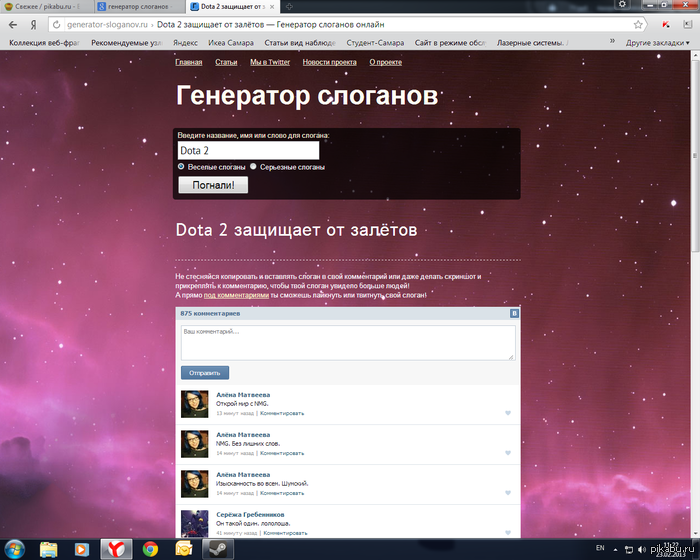Open 'Рекомендуемые узлы' bookmark

(x=126, y=43)
